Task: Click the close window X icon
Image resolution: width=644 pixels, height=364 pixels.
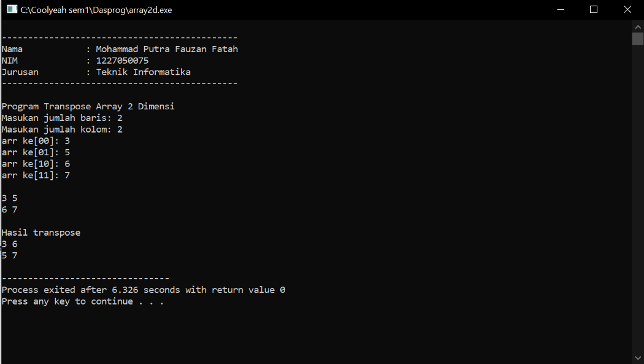Action: pyautogui.click(x=627, y=9)
